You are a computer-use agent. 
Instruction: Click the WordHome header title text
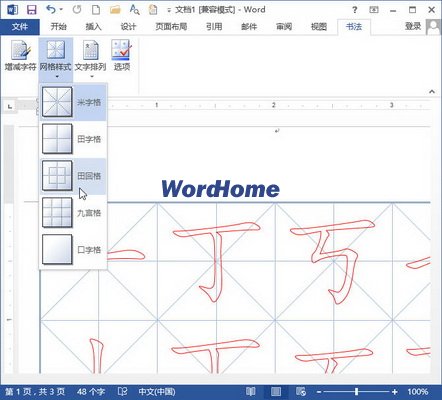(x=220, y=189)
